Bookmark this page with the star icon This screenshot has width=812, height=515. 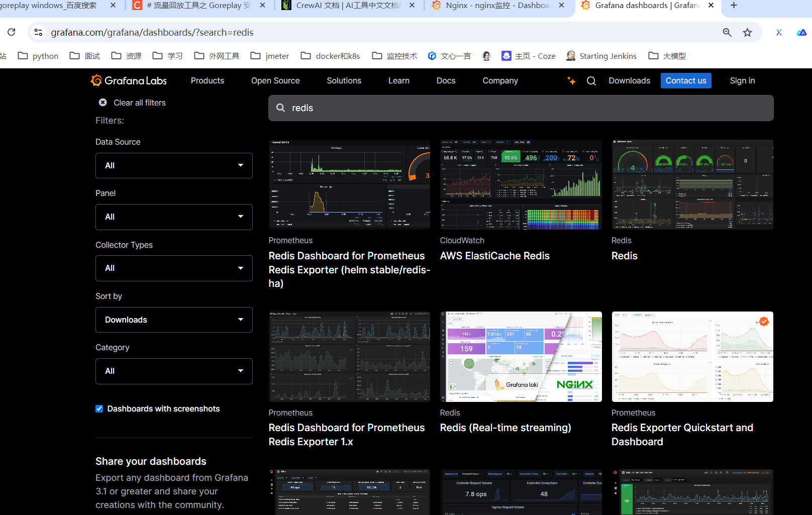click(x=748, y=32)
